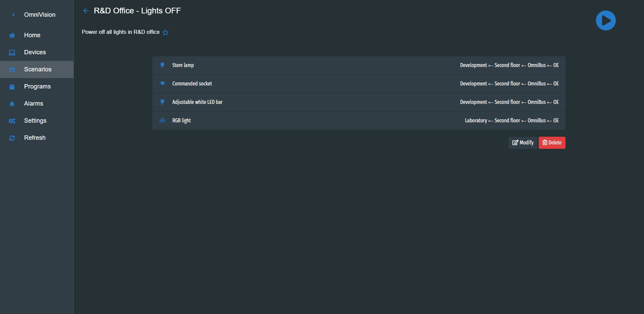
Task: Click the Devices laptop icon
Action: tap(12, 53)
